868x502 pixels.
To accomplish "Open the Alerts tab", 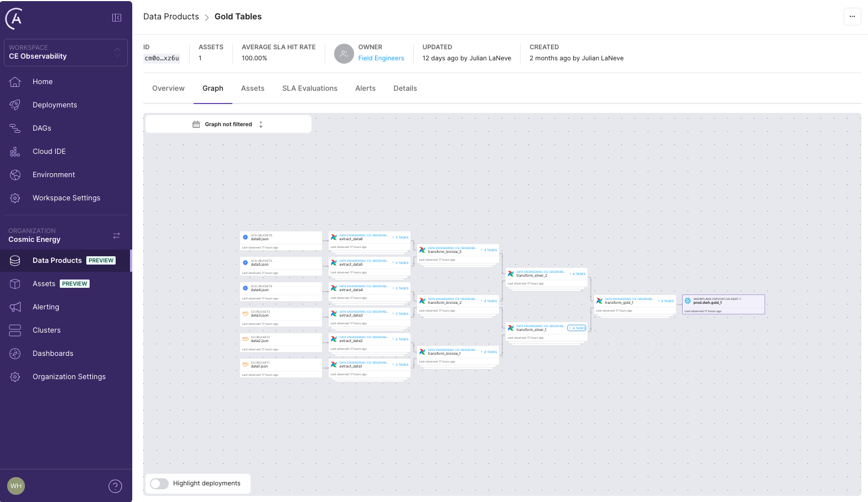I will 365,89.
